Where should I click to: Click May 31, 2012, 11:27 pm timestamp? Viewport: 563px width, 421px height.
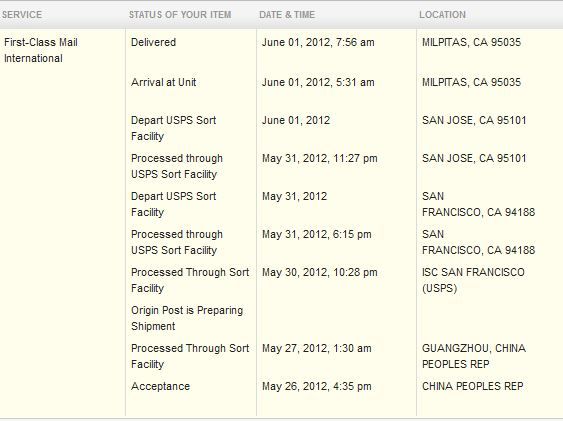(x=320, y=158)
